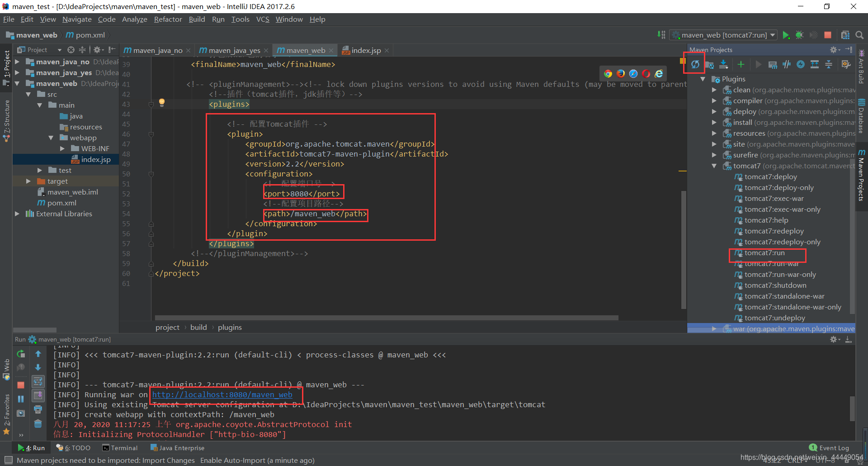Image resolution: width=868 pixels, height=466 pixels.
Task: Open Project Structure icon in main toolbar
Action: (845, 35)
